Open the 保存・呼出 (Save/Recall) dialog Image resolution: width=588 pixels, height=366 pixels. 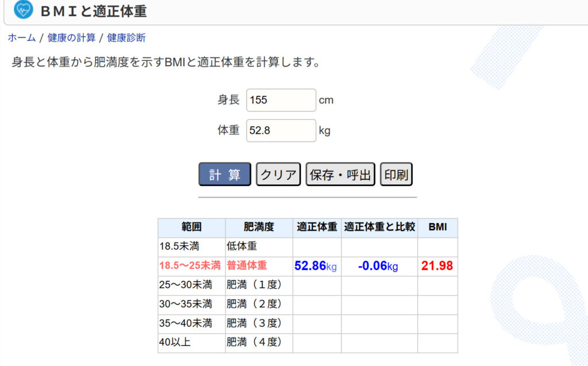pos(340,174)
